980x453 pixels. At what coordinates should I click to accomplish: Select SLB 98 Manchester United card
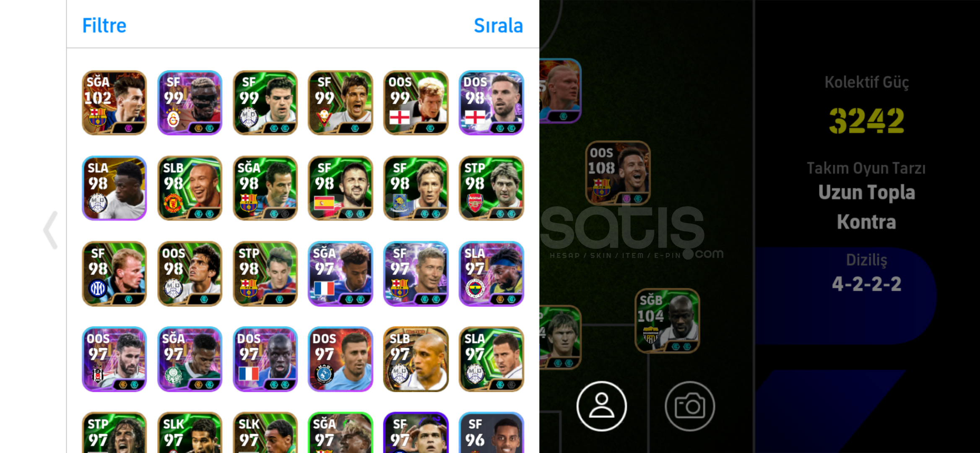coord(190,188)
